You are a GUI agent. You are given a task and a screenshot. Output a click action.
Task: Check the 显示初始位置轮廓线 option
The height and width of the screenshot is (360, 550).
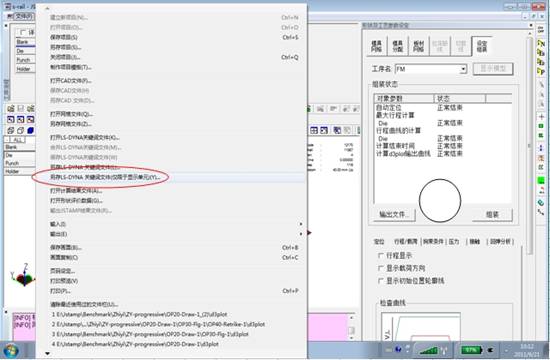click(381, 281)
